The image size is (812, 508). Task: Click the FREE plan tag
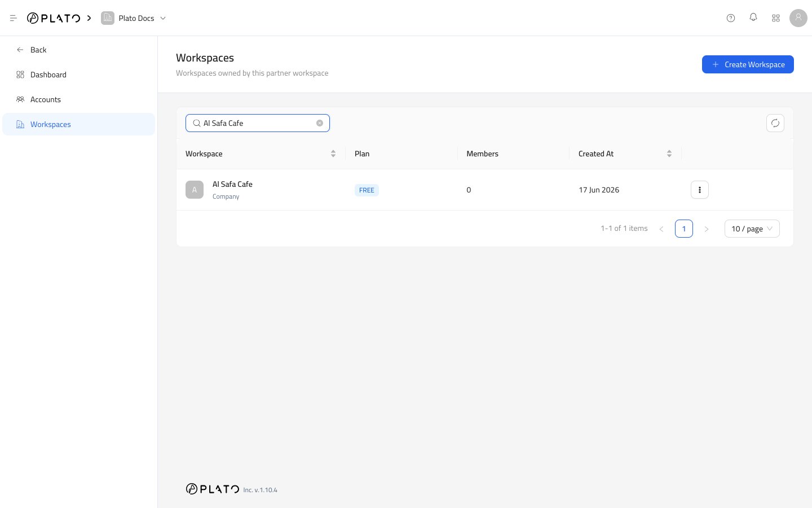[x=367, y=190]
